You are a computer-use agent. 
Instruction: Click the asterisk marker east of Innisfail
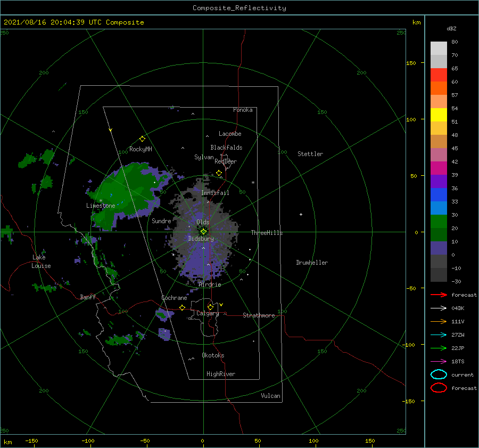click(253, 183)
